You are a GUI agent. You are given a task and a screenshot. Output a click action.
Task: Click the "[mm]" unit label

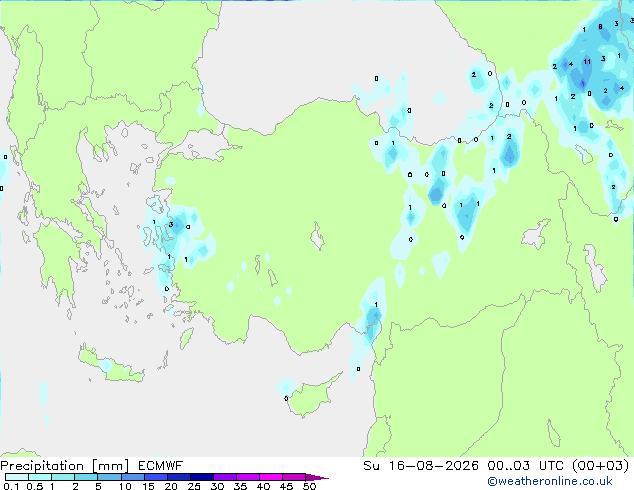tap(110, 466)
